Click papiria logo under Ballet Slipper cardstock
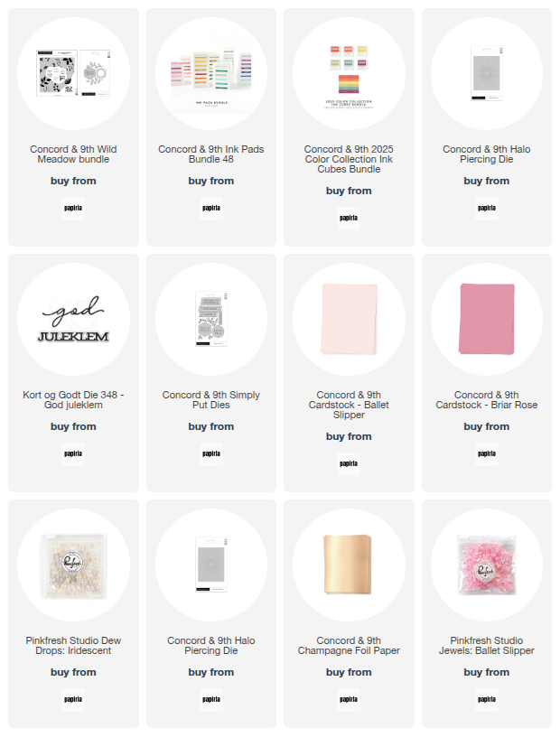 click(x=349, y=464)
